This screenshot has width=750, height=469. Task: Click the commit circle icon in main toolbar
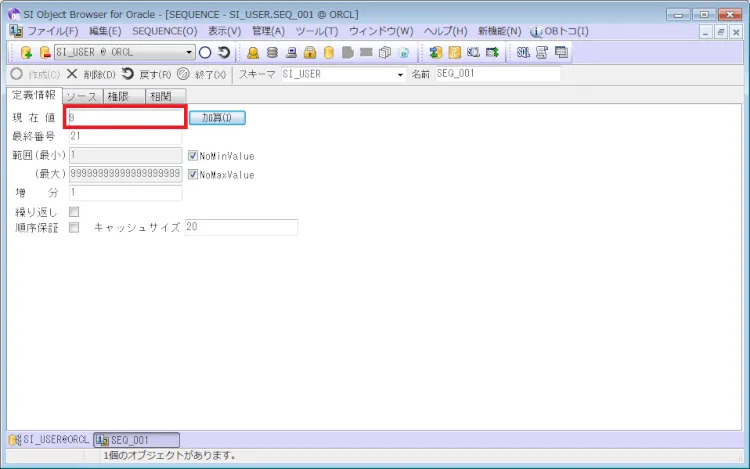[205, 52]
